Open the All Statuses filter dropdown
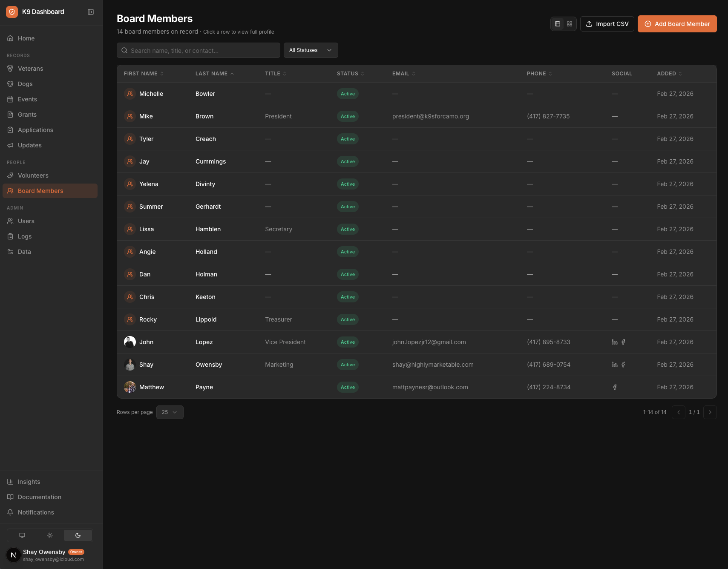Viewport: 728px width, 569px height. (x=311, y=50)
